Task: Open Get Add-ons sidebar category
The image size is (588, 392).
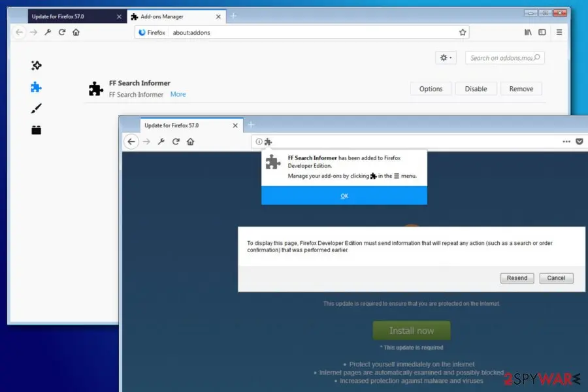Action: [37, 65]
